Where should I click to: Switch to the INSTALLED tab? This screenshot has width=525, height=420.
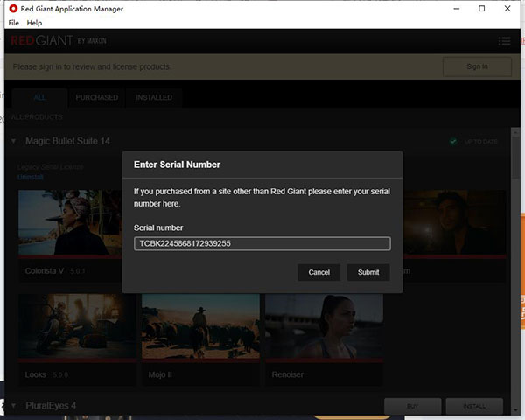[x=154, y=97]
